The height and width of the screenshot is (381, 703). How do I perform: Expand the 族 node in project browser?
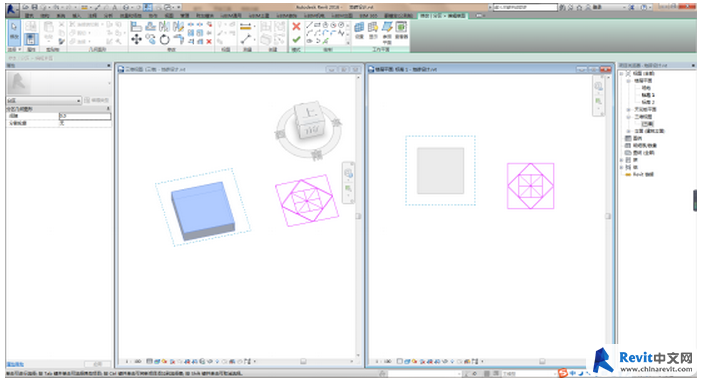(622, 160)
